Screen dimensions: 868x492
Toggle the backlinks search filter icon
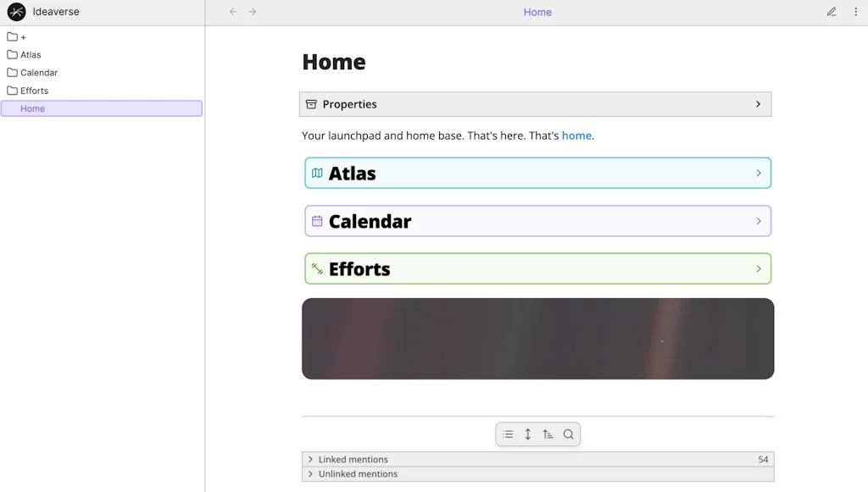point(569,434)
